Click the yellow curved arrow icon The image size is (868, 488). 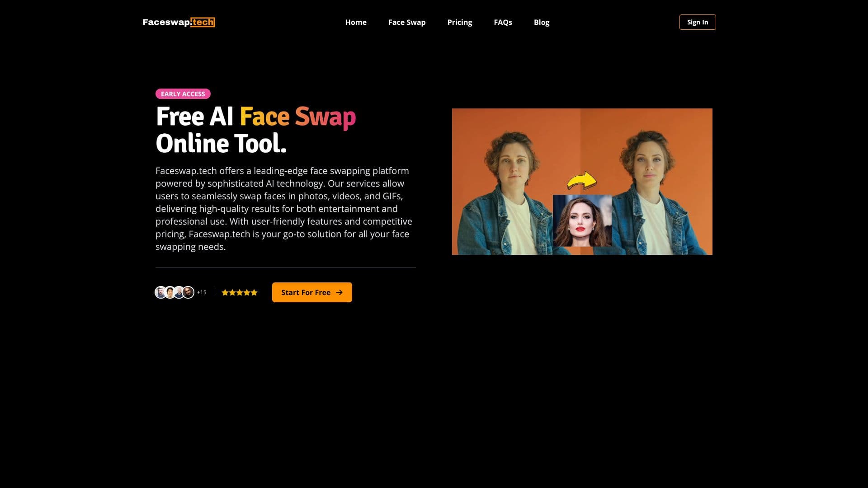tap(582, 181)
